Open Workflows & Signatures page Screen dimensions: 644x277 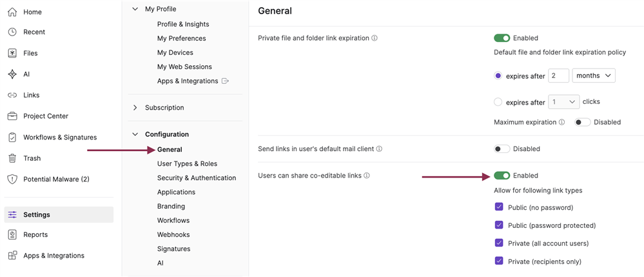pos(59,138)
